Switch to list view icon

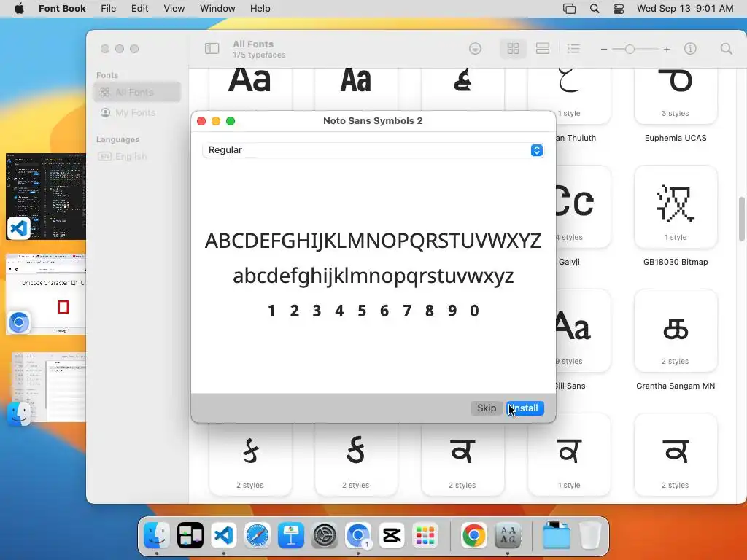[573, 49]
